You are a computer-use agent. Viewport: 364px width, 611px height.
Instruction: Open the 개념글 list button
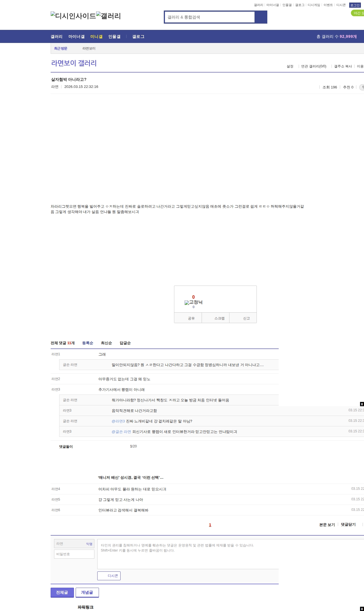[87, 592]
